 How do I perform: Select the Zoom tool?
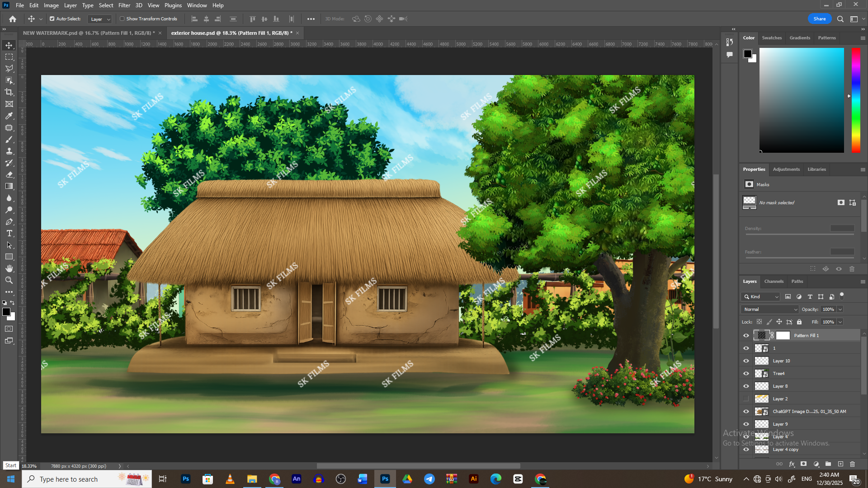9,280
